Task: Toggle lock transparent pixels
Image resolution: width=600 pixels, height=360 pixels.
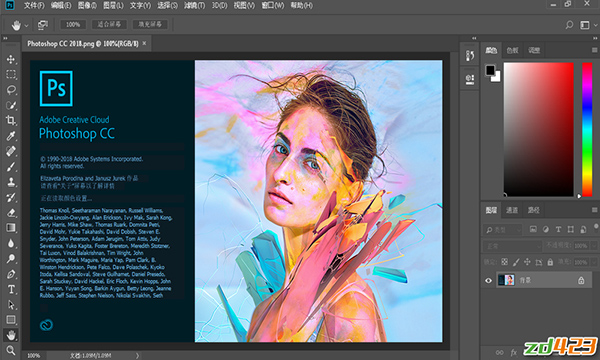Action: (505, 262)
